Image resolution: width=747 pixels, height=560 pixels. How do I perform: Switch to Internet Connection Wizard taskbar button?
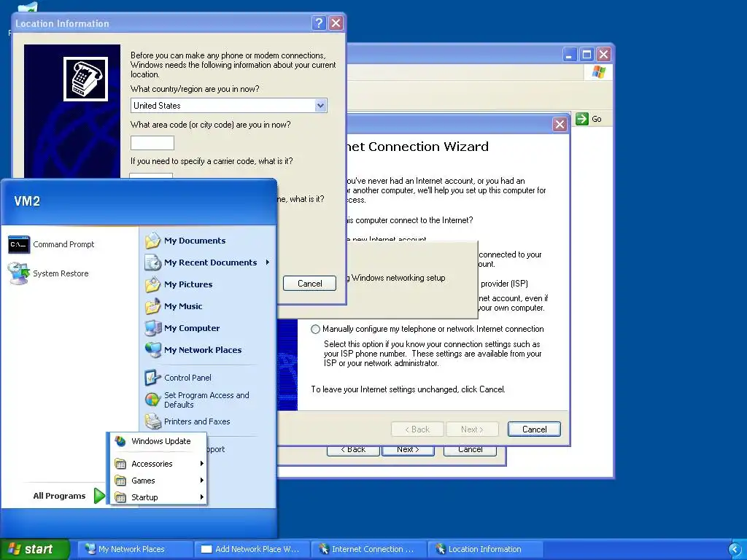(368, 549)
